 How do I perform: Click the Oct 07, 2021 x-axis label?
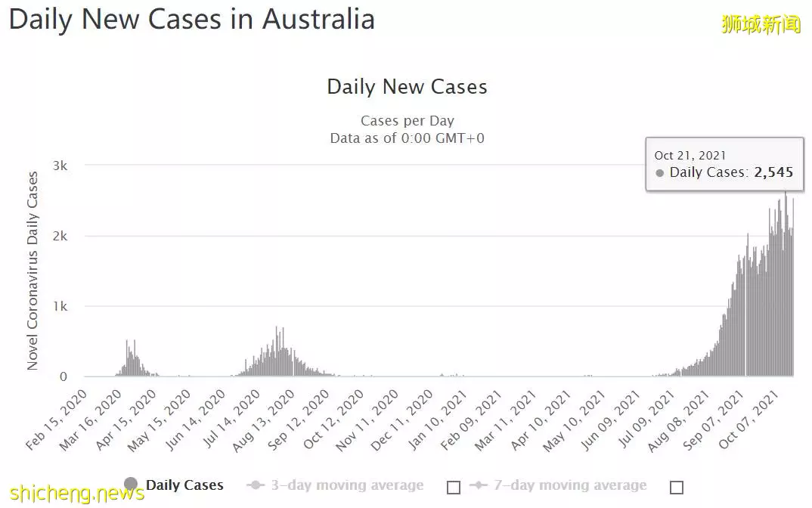pos(748,420)
